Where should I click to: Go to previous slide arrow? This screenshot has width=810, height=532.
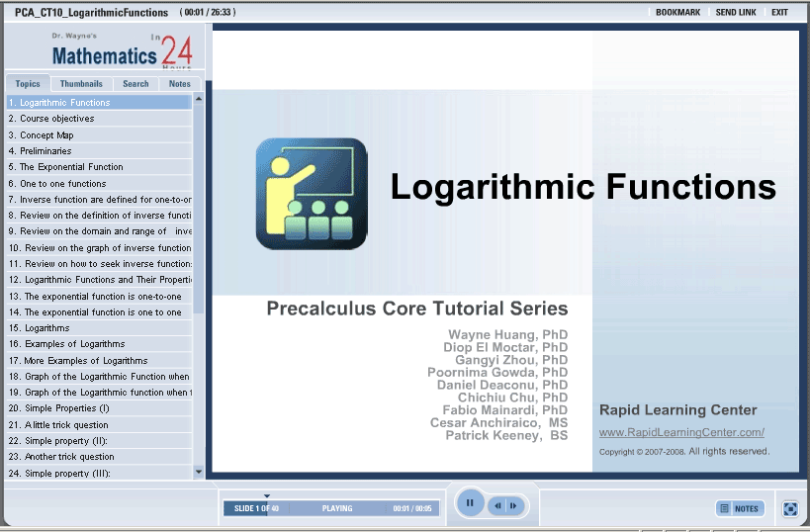[498, 505]
